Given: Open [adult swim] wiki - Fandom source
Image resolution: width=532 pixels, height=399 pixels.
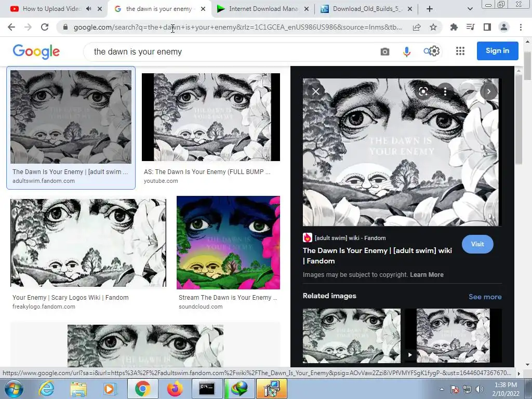Looking at the screenshot, I should click(x=350, y=238).
